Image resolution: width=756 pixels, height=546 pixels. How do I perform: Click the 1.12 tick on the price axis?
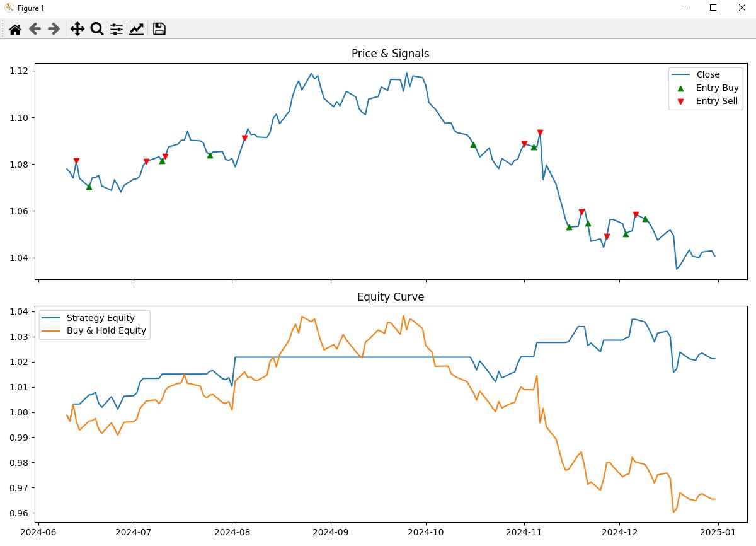19,71
